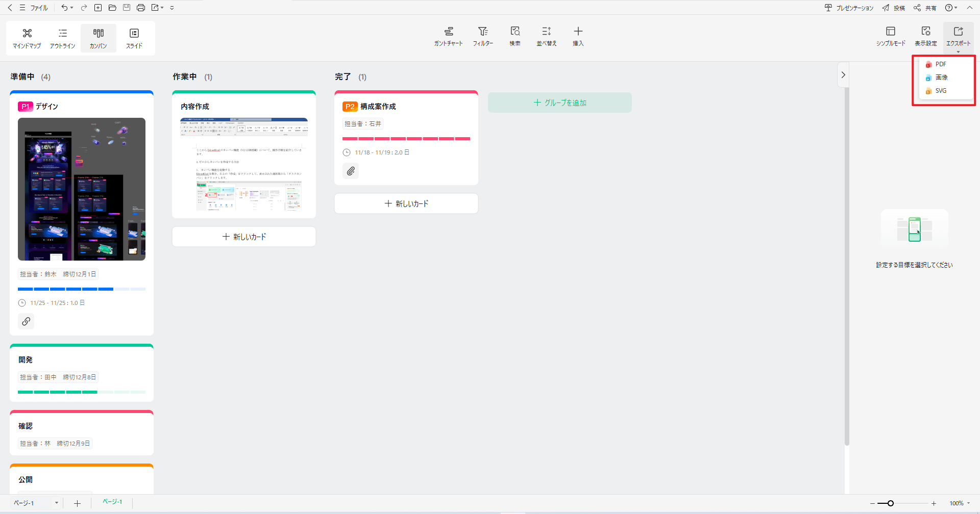Collapse the ribbon with the up chevron

[x=969, y=8]
